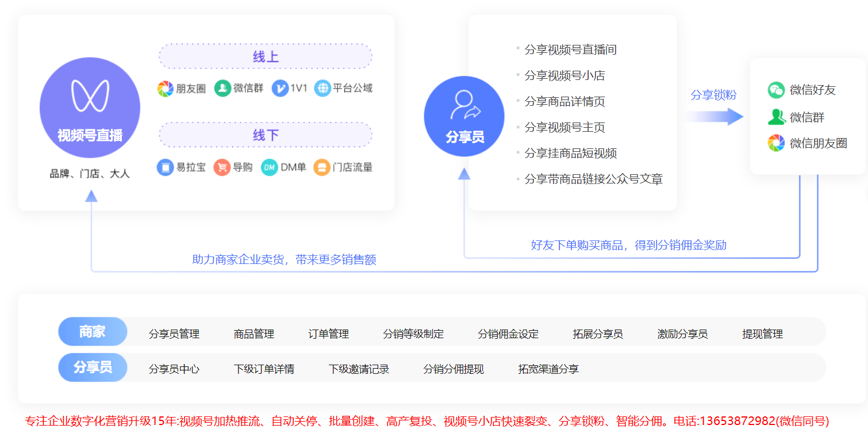
Task: Click the 分享带商品链接公众号文章 list item
Action: pos(593,179)
